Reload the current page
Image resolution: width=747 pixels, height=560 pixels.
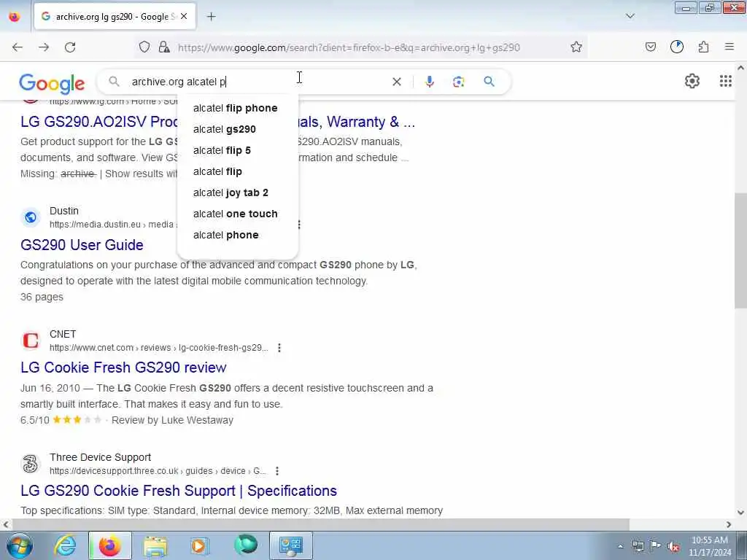(70, 47)
